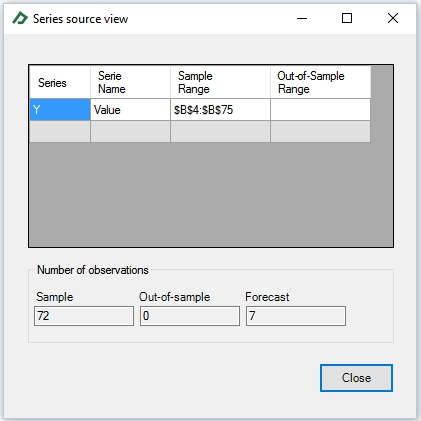The width and height of the screenshot is (421, 421).
Task: Select the Value serie name cell
Action: click(x=130, y=109)
